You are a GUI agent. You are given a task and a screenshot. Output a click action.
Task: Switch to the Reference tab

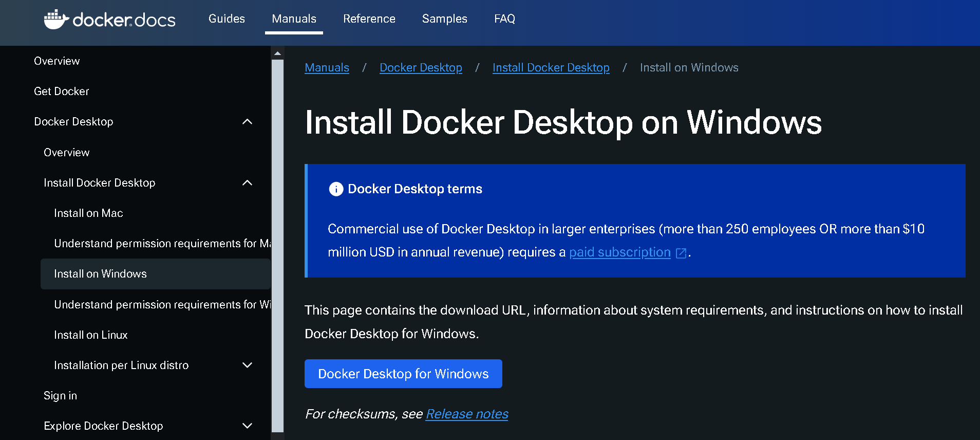369,19
